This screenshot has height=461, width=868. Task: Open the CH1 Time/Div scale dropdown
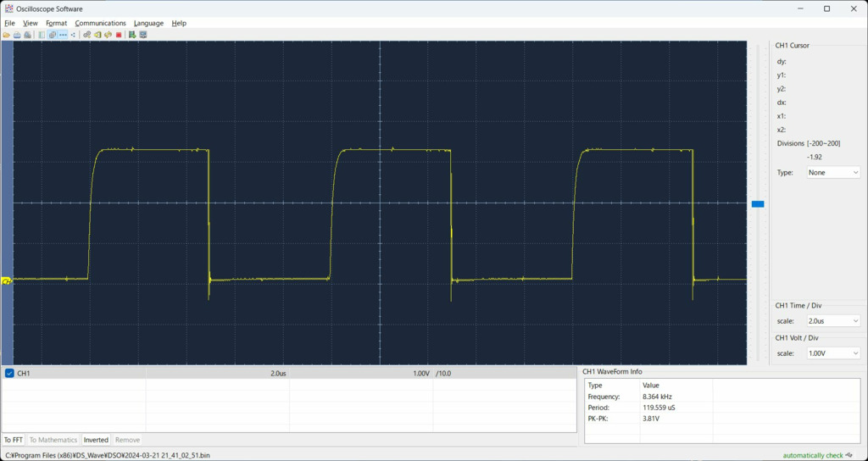833,321
